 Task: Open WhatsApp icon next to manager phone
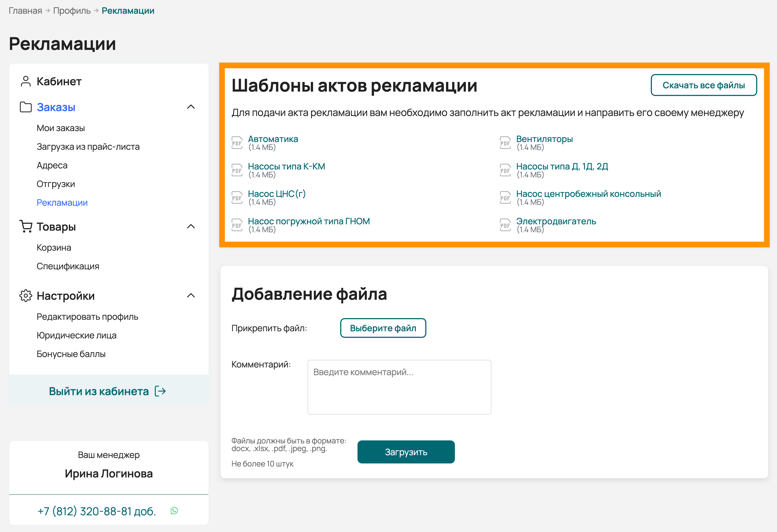pyautogui.click(x=174, y=511)
